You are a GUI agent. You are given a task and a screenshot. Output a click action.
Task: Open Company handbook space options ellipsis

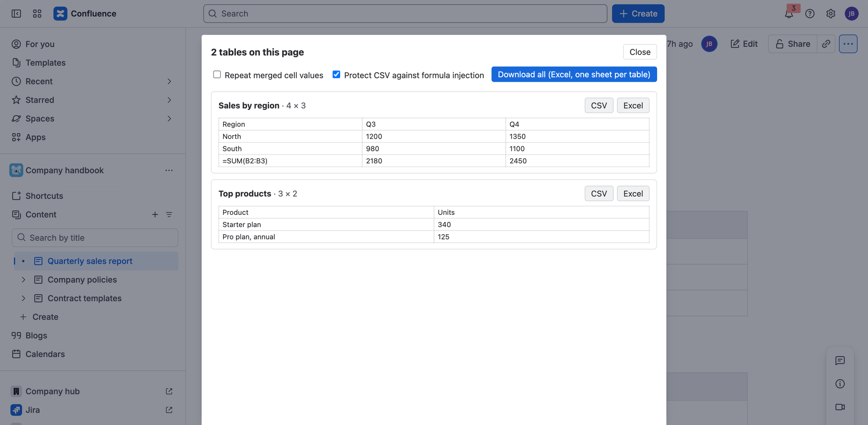[x=169, y=170]
